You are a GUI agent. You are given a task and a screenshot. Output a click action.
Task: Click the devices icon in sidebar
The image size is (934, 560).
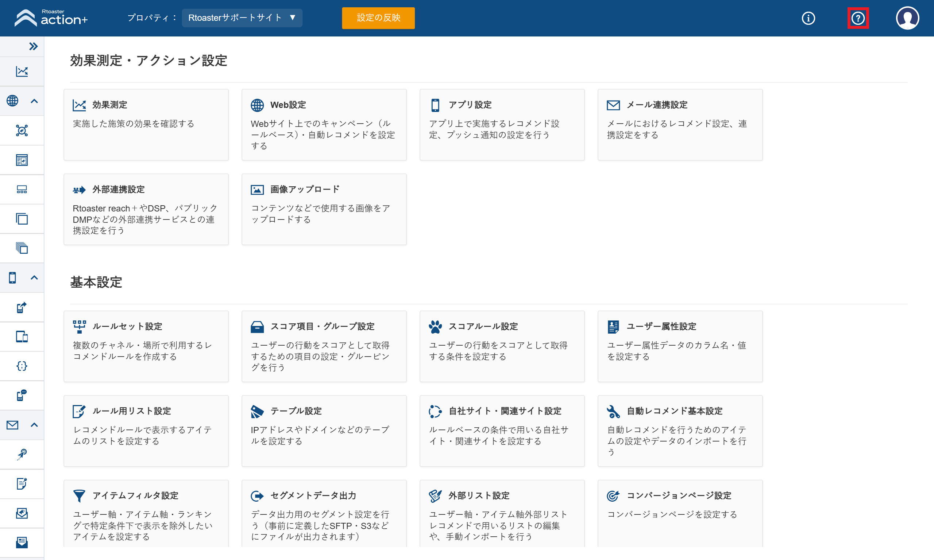click(22, 337)
